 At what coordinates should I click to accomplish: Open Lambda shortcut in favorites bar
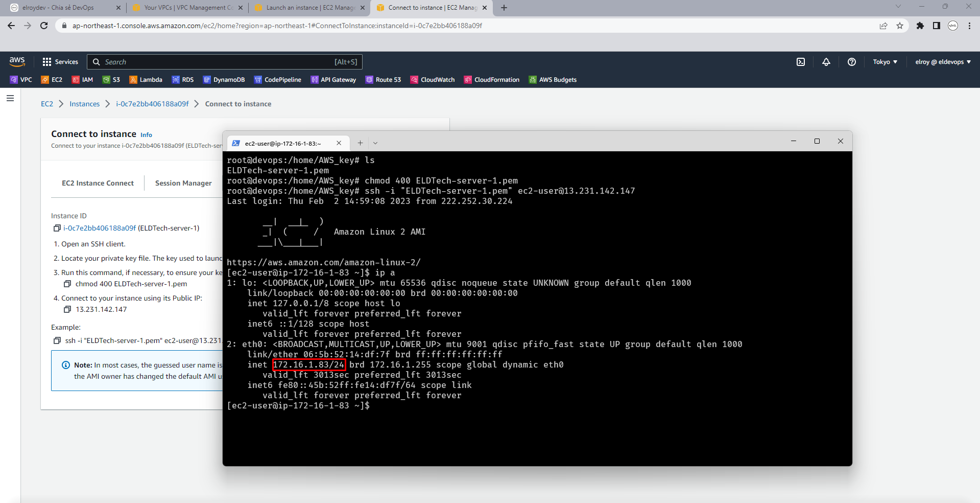pos(146,80)
